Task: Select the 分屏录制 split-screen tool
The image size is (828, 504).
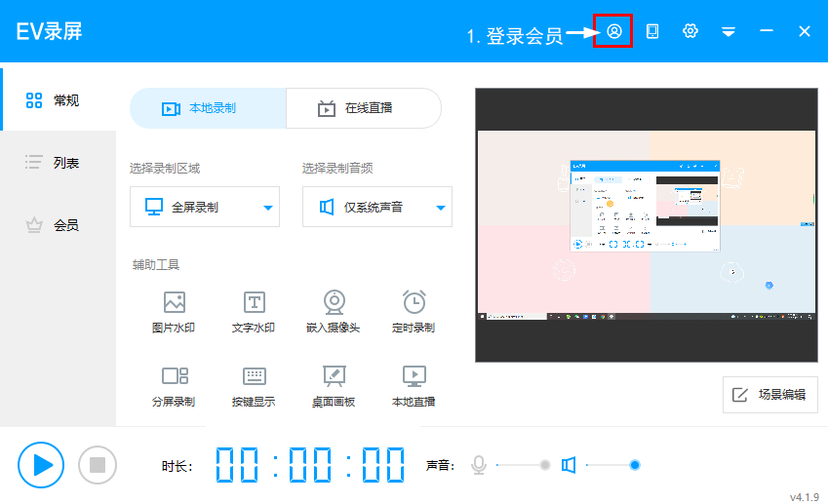Action: click(x=174, y=386)
